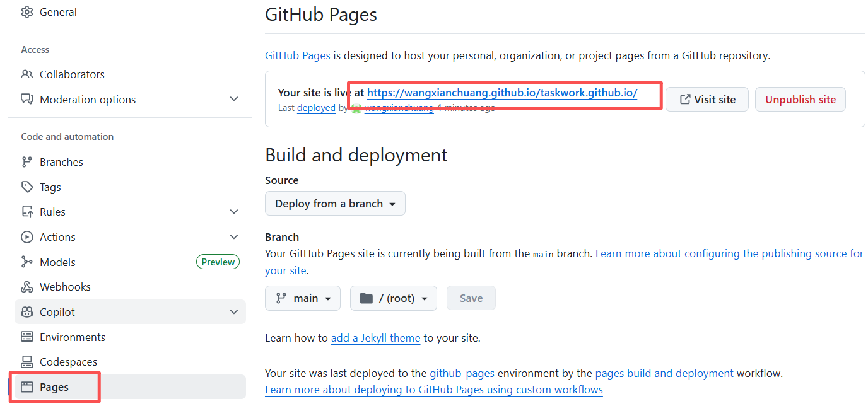The height and width of the screenshot is (406, 868).
Task: Click the Models icon in sidebar
Action: click(x=27, y=262)
